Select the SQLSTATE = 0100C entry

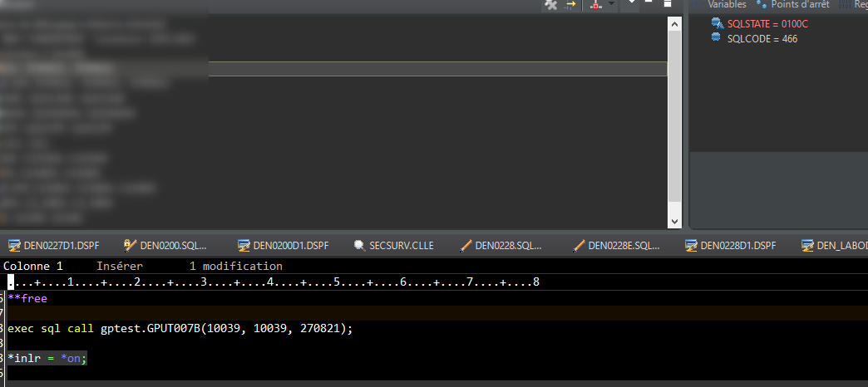767,23
